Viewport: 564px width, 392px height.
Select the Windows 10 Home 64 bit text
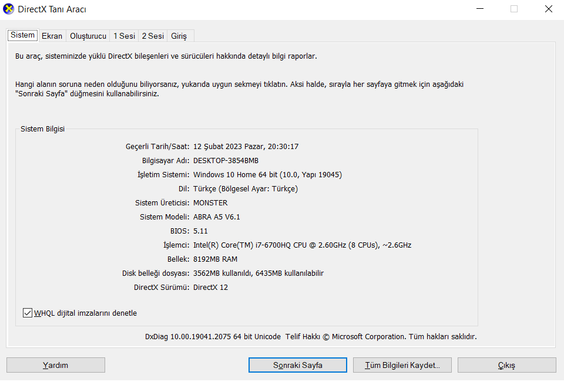point(235,175)
